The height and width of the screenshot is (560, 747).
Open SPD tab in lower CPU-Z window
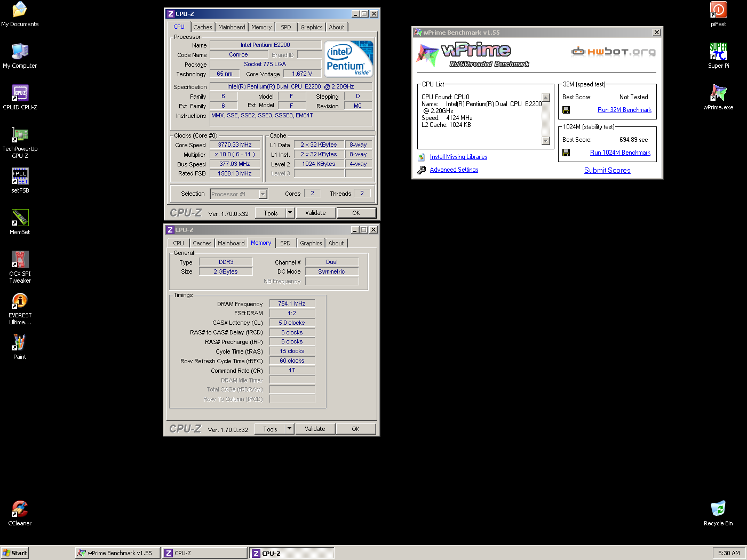click(x=285, y=243)
